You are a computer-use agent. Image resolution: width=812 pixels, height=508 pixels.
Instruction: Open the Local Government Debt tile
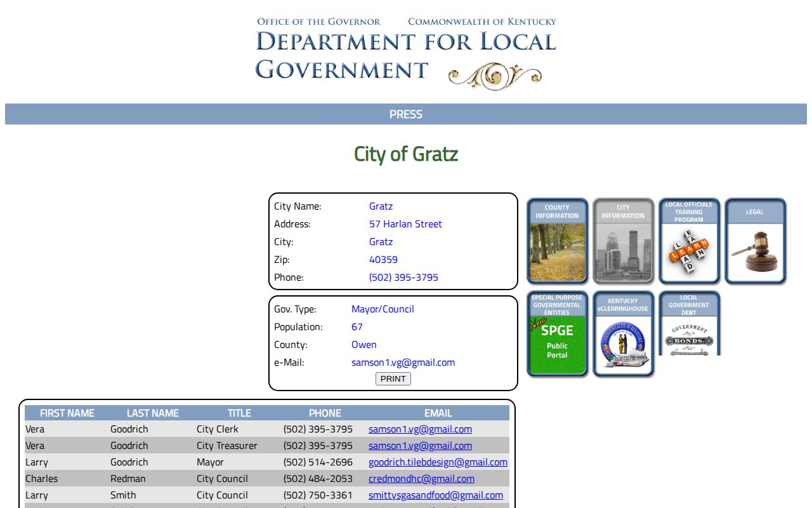point(689,323)
